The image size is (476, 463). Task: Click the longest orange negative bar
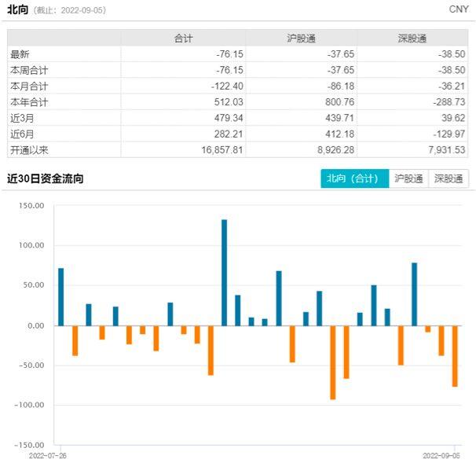tap(333, 362)
